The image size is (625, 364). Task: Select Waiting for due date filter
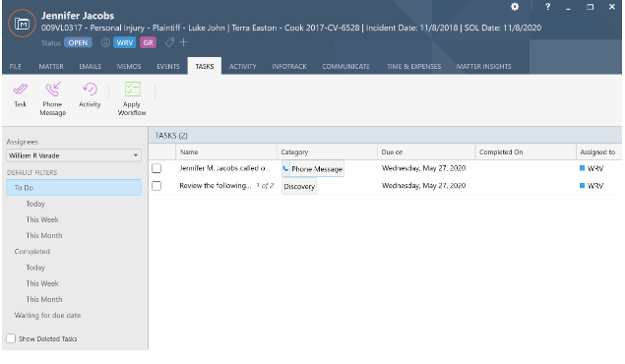pyautogui.click(x=47, y=315)
